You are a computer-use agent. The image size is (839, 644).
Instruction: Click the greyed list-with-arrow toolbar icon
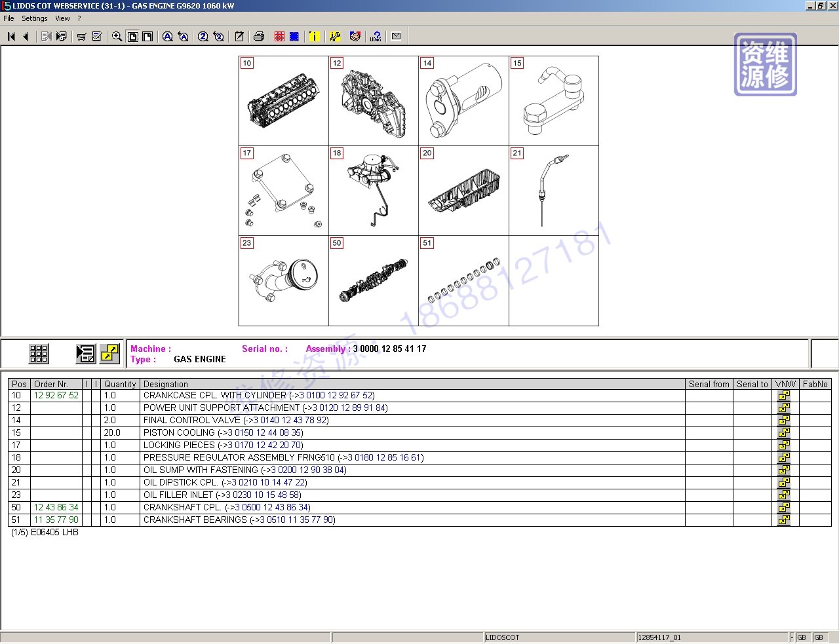[46, 37]
